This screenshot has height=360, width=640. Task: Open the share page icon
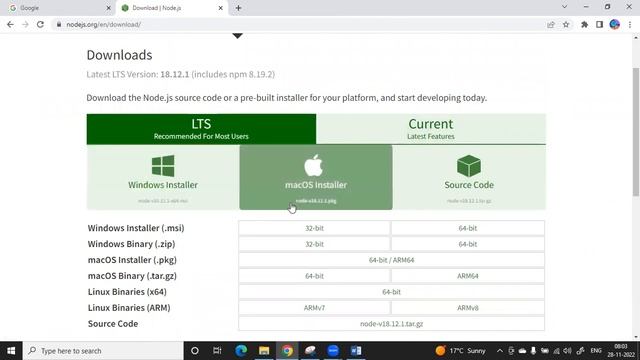[x=551, y=24]
